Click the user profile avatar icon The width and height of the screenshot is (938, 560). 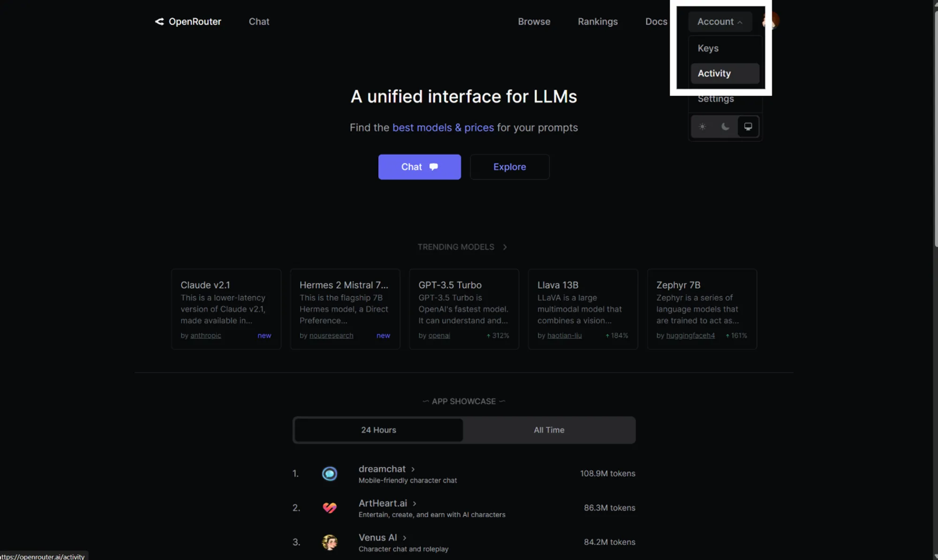point(771,22)
